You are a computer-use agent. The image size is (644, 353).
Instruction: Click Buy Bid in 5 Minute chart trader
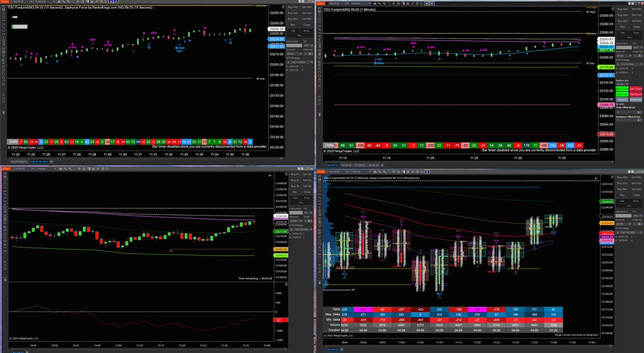(x=622, y=189)
